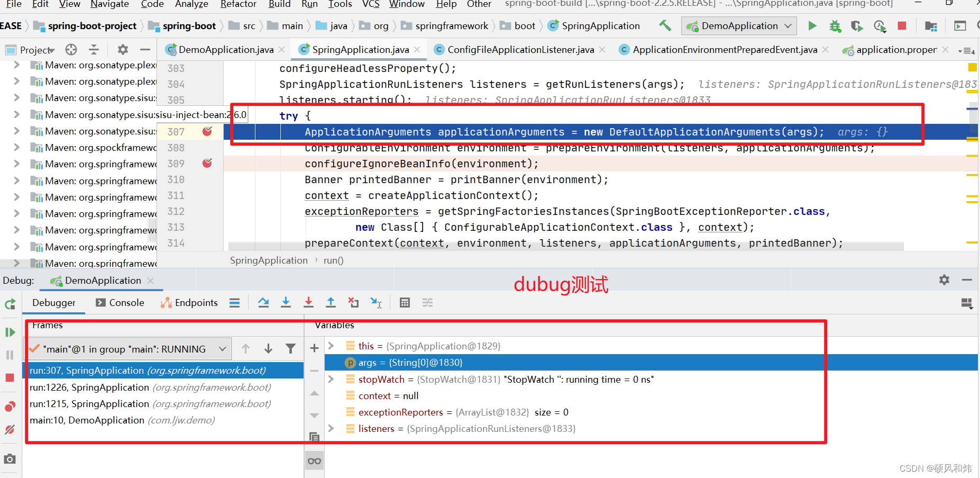Open thread selector main RUNNING dropdown

point(127,349)
